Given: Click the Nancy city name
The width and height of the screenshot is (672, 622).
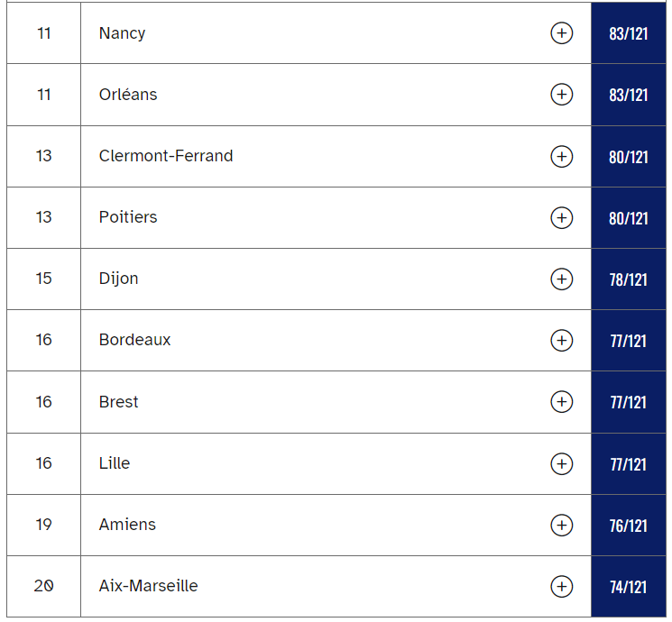Looking at the screenshot, I should pos(122,33).
